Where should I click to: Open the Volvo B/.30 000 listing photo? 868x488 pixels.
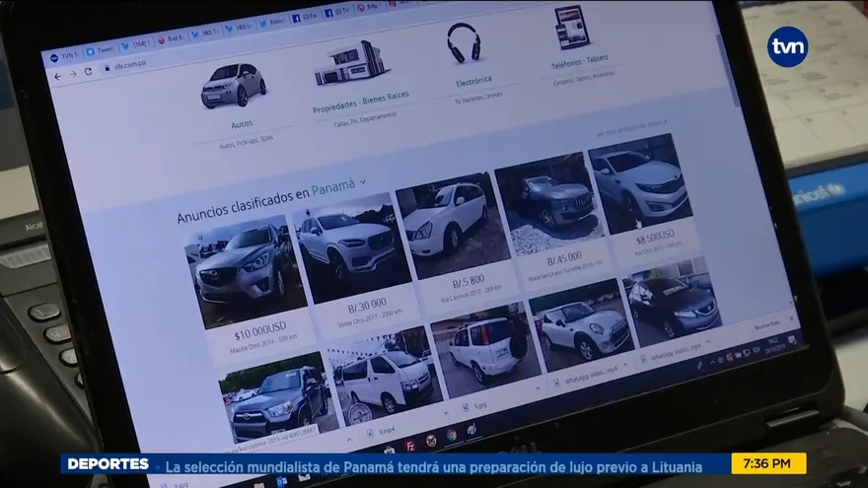(x=351, y=246)
